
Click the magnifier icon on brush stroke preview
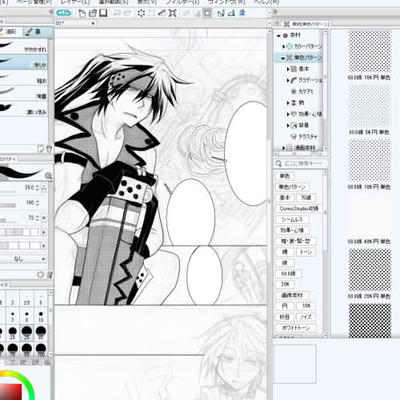point(49,176)
